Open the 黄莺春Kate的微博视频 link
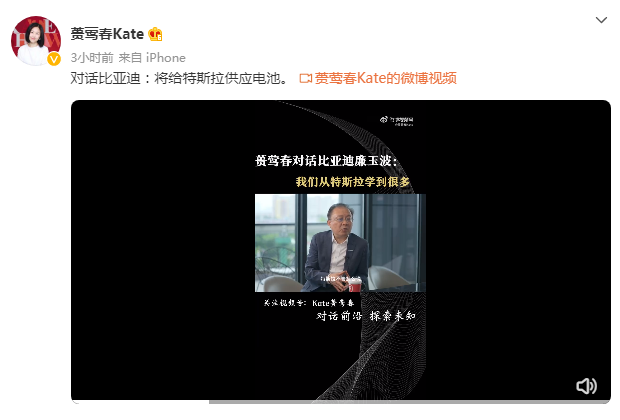The height and width of the screenshot is (420, 620). (x=386, y=78)
